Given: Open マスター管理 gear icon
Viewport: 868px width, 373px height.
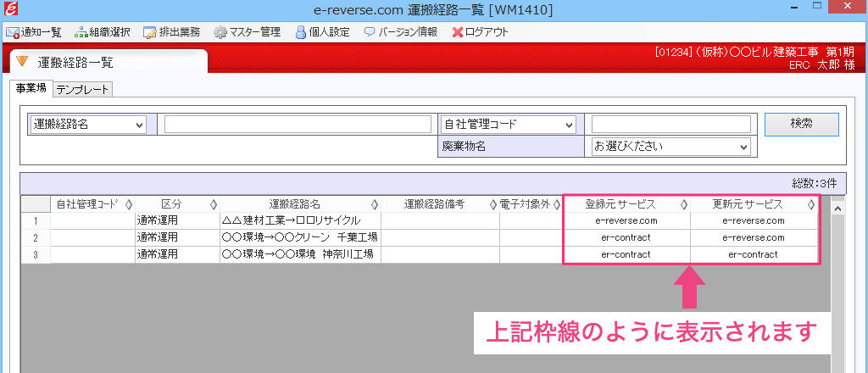Looking at the screenshot, I should click(x=220, y=32).
